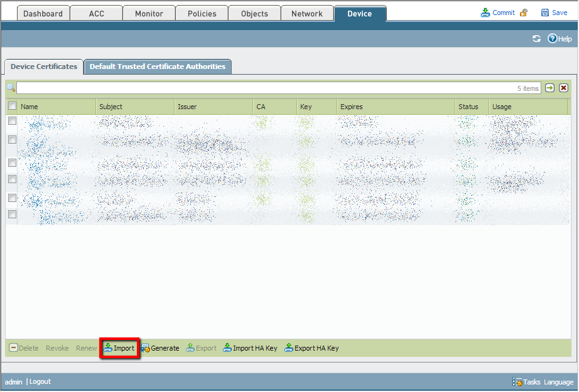Open the Dashboard tab
The image size is (579, 392).
[x=43, y=14]
